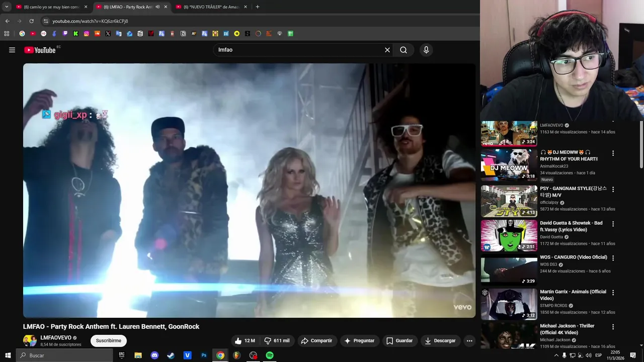Click the sidebar scrollbar on the right
The height and width of the screenshot is (362, 644).
pos(641,145)
